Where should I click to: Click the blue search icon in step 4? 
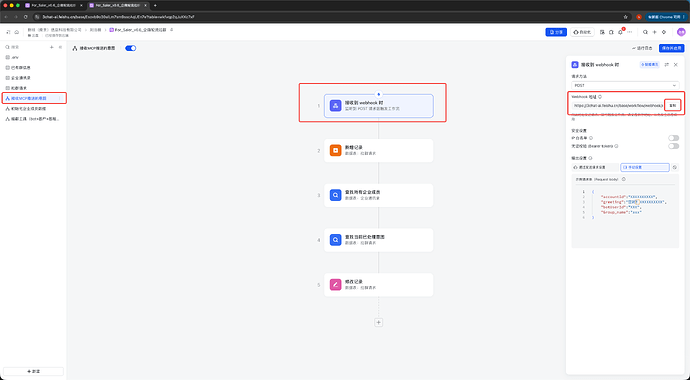click(335, 240)
